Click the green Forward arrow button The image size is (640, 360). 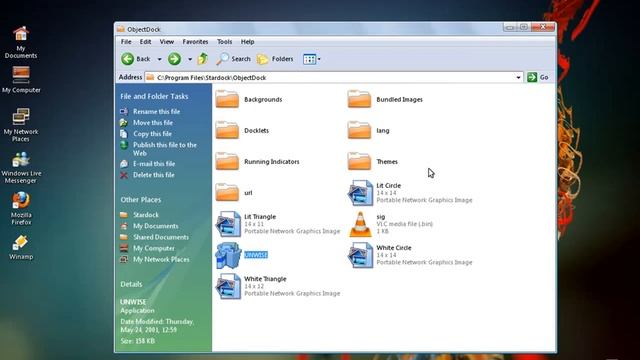point(174,59)
